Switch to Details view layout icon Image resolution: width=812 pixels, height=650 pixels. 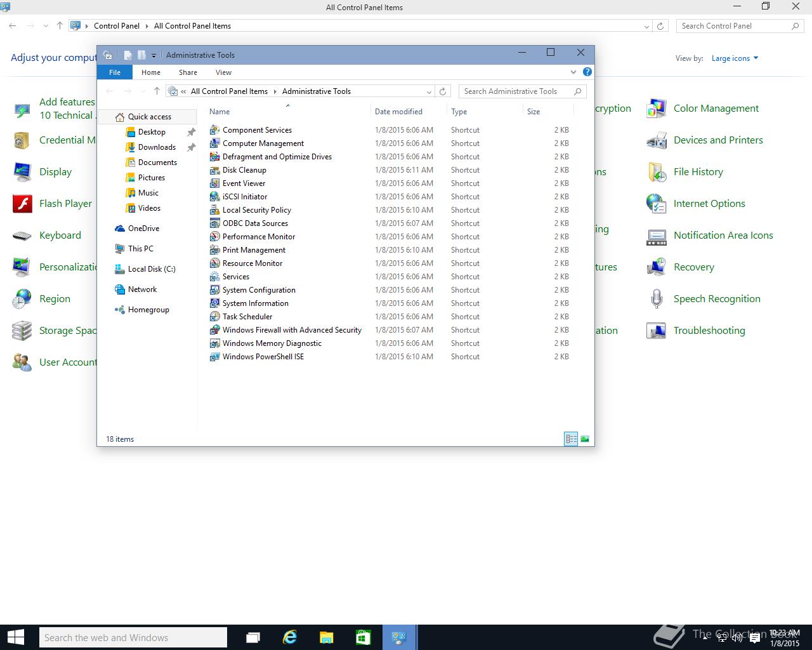[x=571, y=439]
